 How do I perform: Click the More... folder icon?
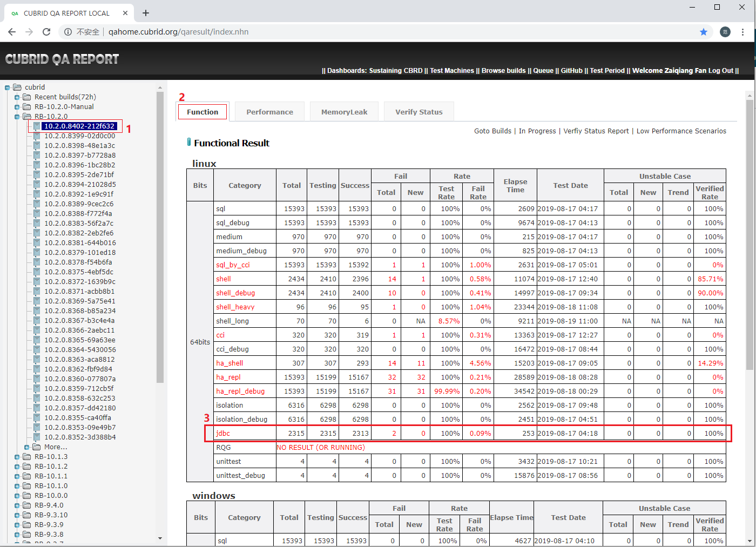37,447
